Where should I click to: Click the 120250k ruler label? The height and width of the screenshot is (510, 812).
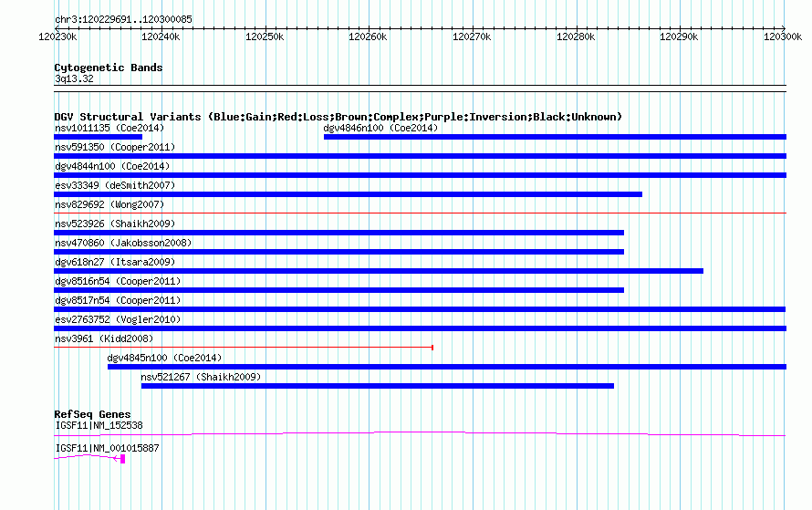[x=265, y=36]
